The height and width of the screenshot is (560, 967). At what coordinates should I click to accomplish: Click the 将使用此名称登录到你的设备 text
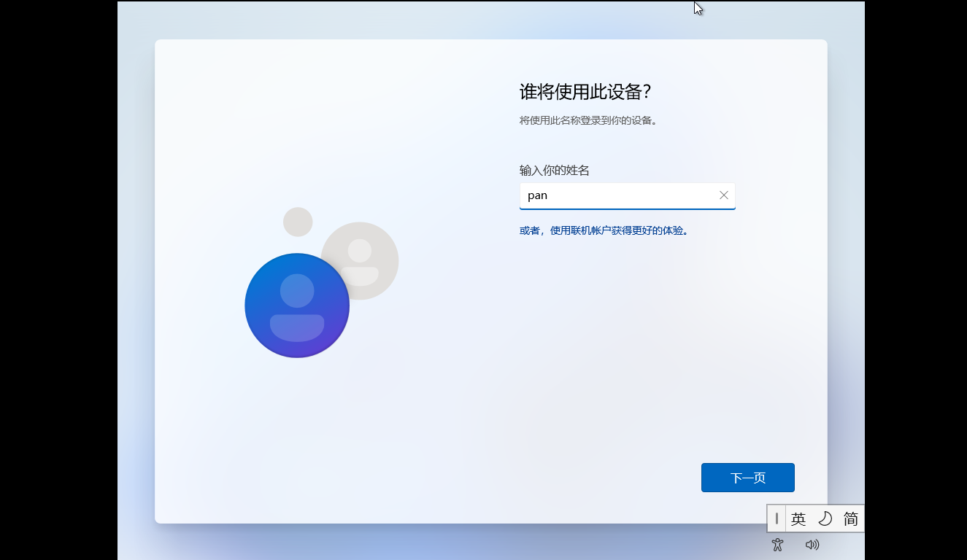coord(588,121)
